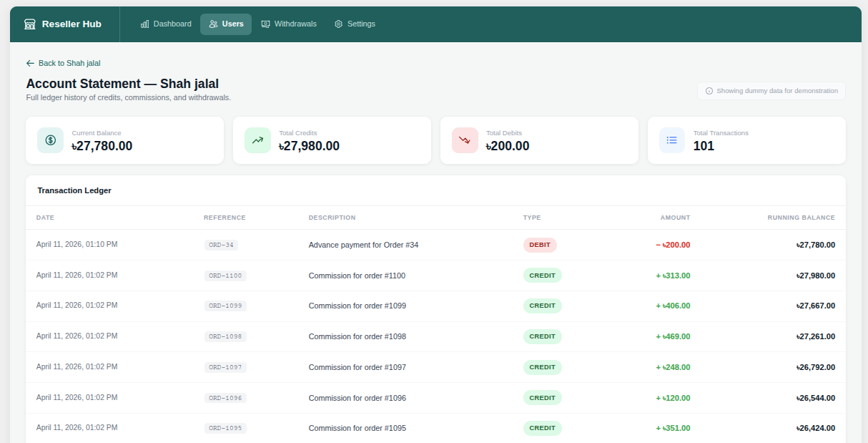Click the ORD-34 reference tag
This screenshot has width=868, height=443.
(x=221, y=245)
